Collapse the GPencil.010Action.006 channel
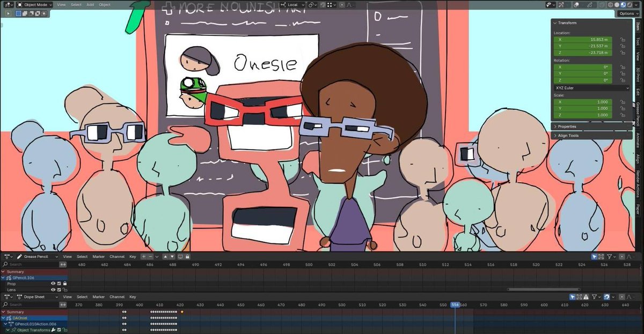Image resolution: width=644 pixels, height=334 pixels. [x=6, y=324]
